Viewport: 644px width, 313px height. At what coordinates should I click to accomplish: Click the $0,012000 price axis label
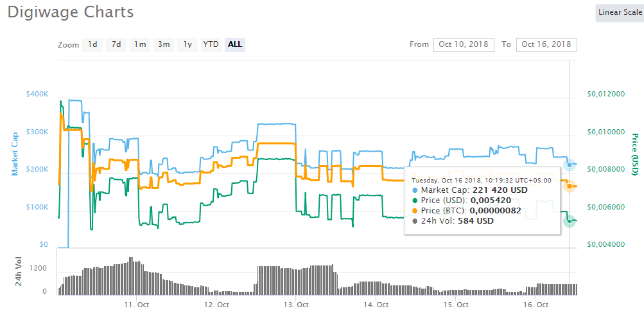[x=605, y=94]
